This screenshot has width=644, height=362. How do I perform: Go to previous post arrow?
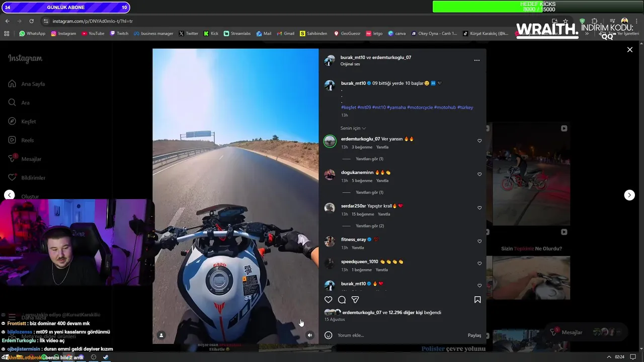coord(9,195)
